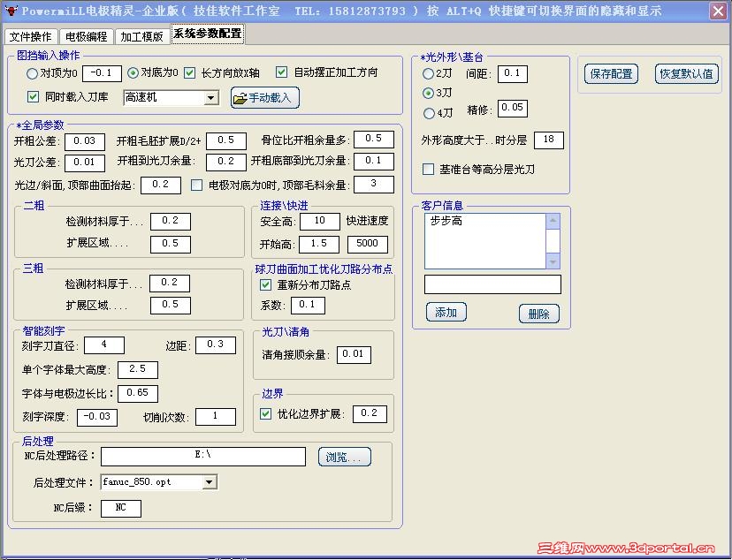
Task: Enable 电极对底为0时,顶部毛料余量 checkbox
Action: (x=196, y=185)
